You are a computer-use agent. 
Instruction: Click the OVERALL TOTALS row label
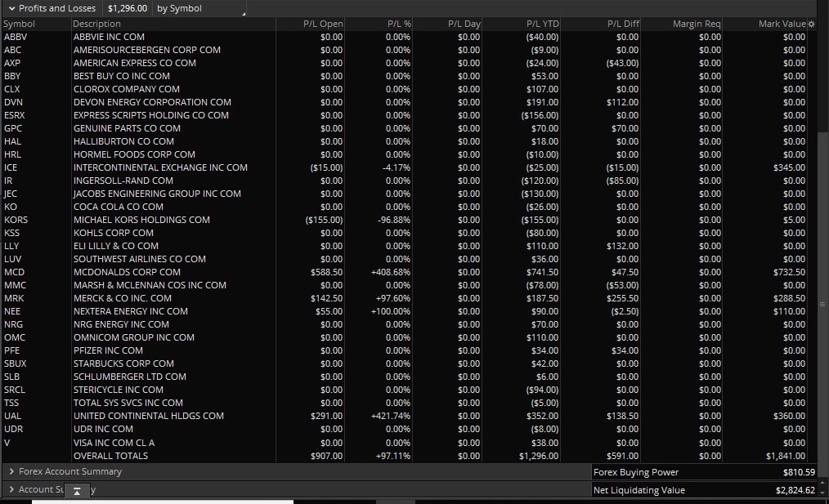[x=110, y=456]
